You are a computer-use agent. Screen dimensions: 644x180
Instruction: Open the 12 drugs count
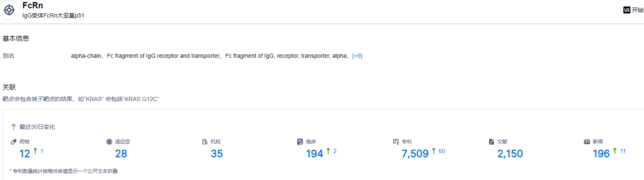pyautogui.click(x=25, y=154)
